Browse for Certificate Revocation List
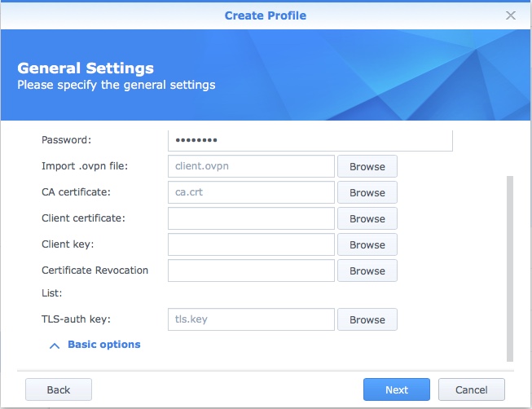 click(x=367, y=270)
